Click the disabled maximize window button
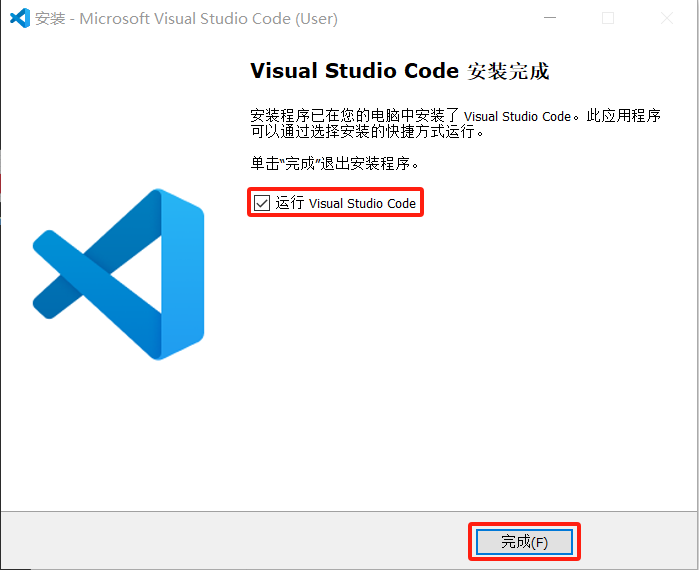This screenshot has width=699, height=570. coord(608,18)
